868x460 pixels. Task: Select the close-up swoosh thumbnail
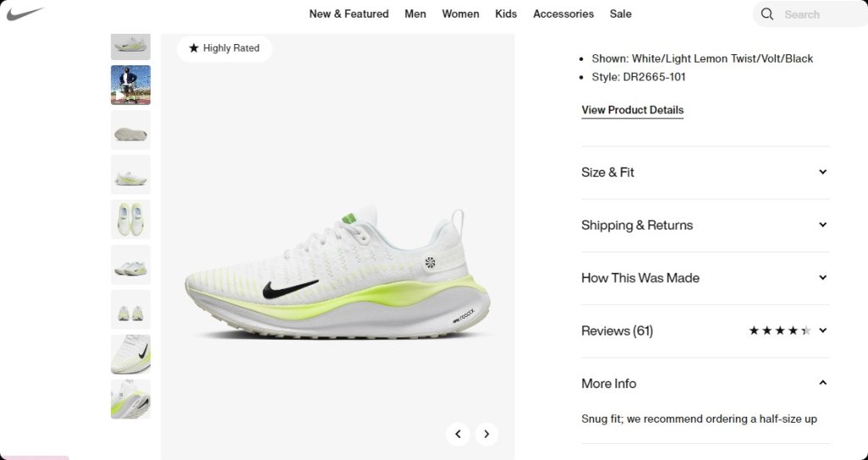tap(131, 354)
